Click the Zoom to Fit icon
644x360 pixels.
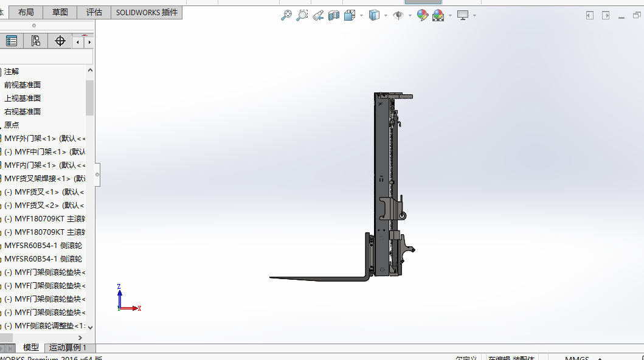pos(286,15)
